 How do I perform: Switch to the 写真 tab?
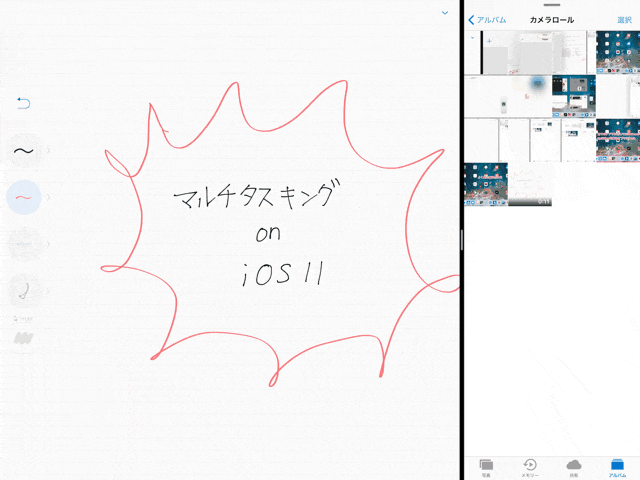tap(486, 468)
